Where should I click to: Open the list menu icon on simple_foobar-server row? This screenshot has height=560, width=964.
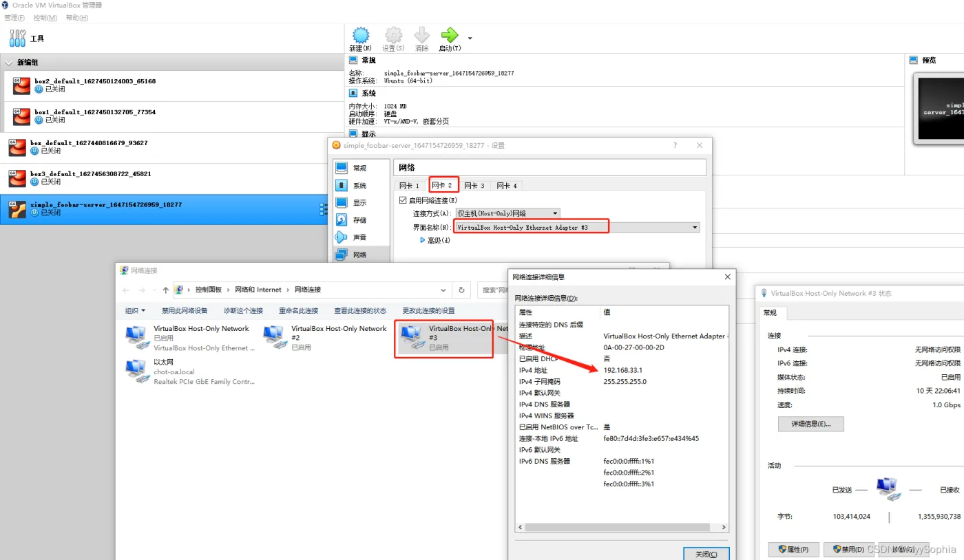point(323,209)
